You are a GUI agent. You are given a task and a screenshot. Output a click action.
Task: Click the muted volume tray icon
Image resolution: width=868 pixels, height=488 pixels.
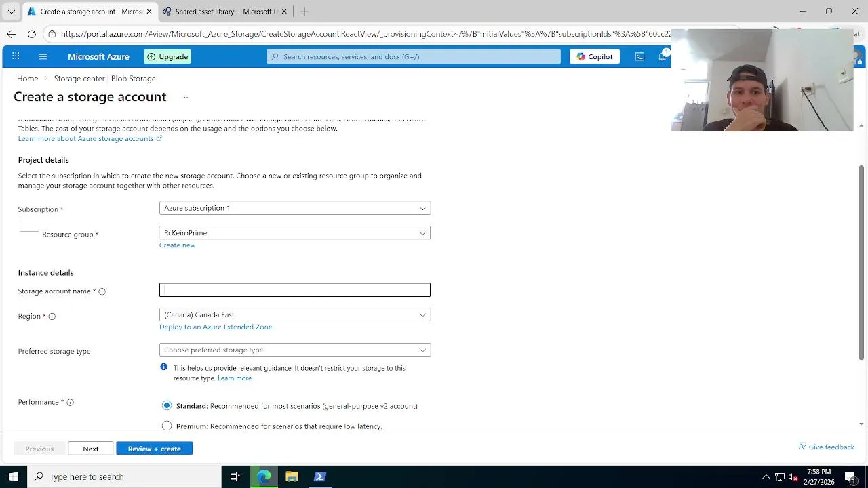pyautogui.click(x=793, y=476)
